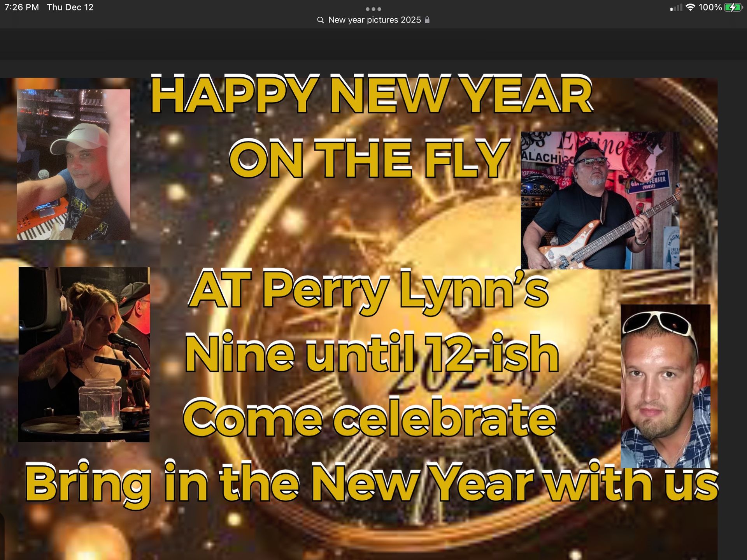The image size is (747, 560).
Task: Click the lock icon in address bar
Action: coord(427,20)
